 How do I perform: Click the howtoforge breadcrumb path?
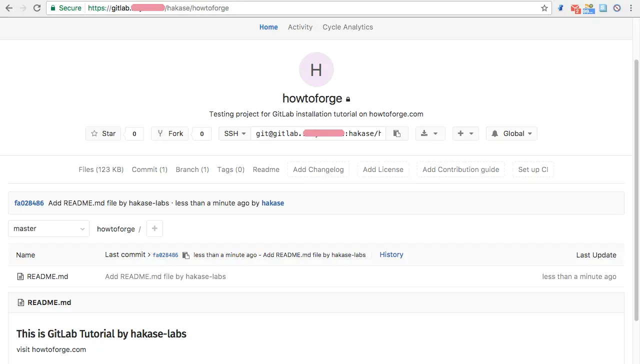click(x=116, y=229)
